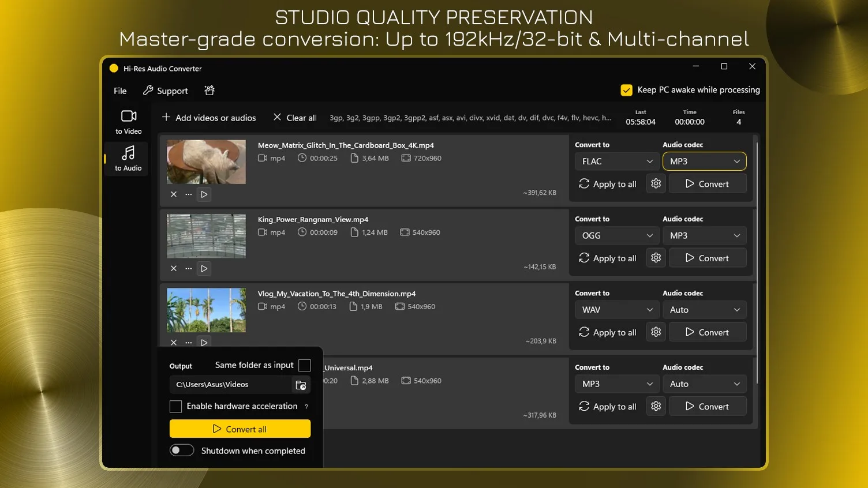Apply WAV settings to all files
This screenshot has width=868, height=488.
(608, 332)
